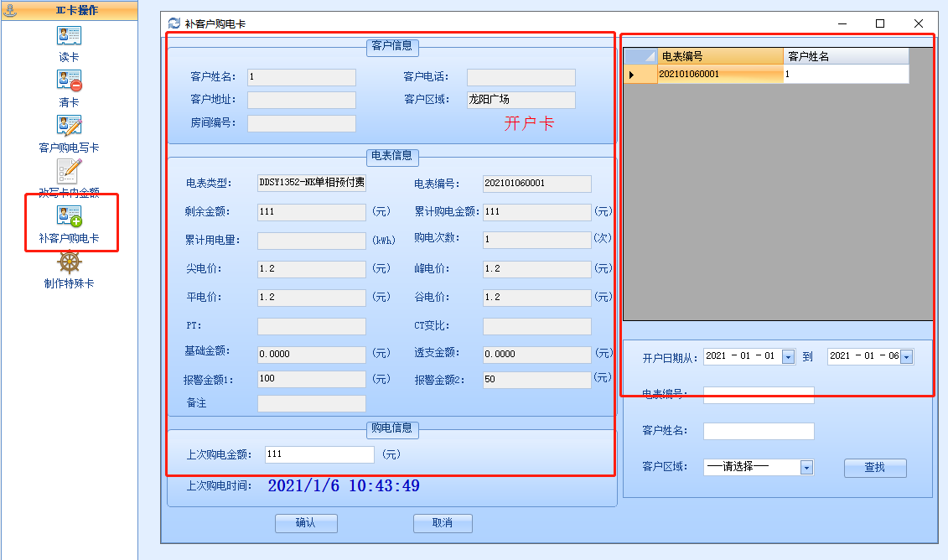
Task: Click the 客户姓名 search input field
Action: [758, 431]
